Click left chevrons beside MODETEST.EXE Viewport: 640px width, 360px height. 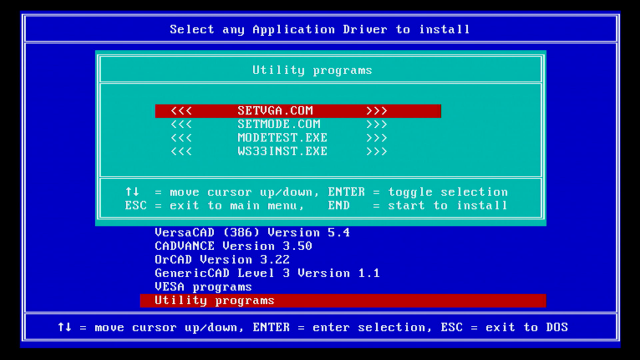pyautogui.click(x=181, y=138)
